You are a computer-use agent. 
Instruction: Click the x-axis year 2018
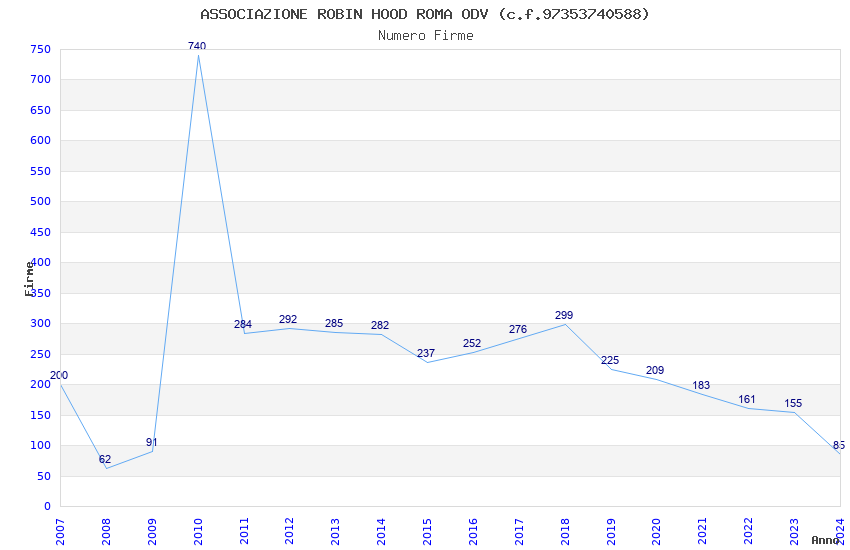[565, 532]
